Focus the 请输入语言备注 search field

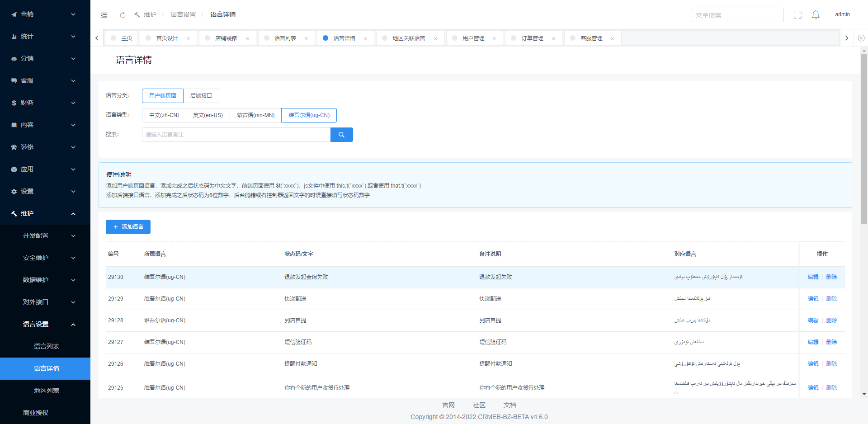(x=236, y=135)
